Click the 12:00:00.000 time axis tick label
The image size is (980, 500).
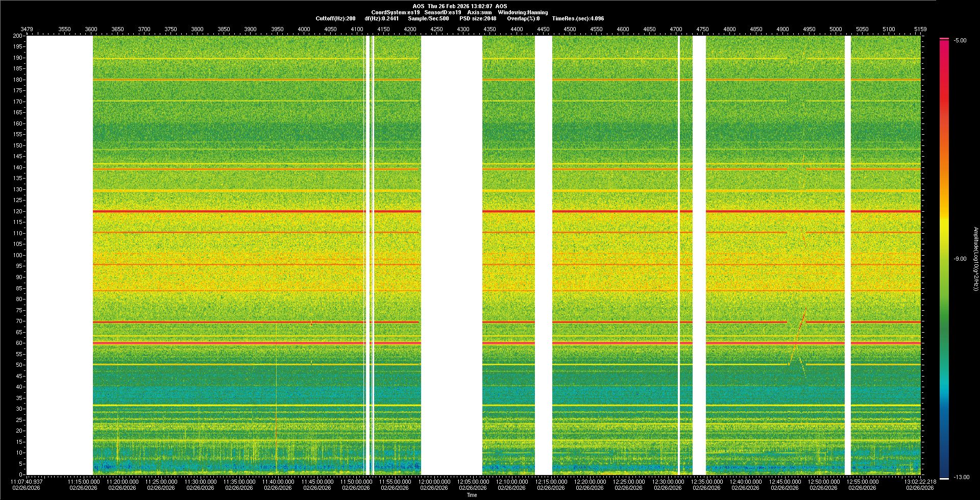pyautogui.click(x=434, y=482)
